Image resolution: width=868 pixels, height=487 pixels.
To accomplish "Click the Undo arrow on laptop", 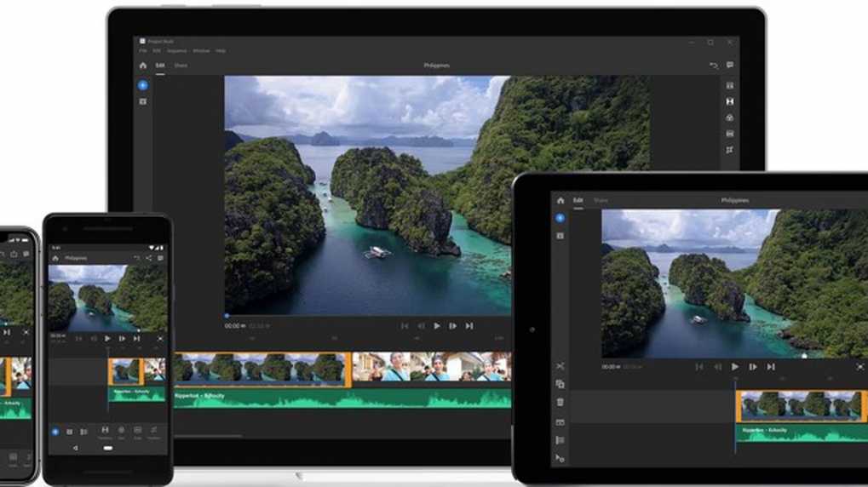I will (x=714, y=66).
